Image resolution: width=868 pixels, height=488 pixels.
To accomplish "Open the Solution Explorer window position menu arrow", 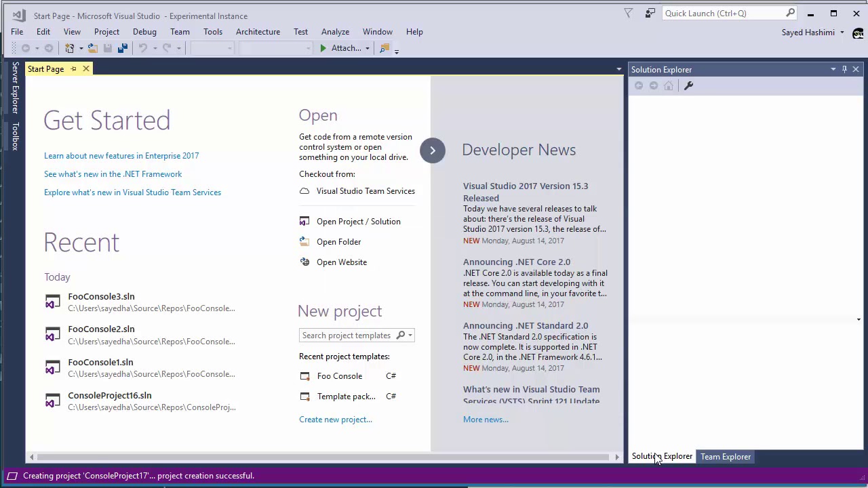I will pyautogui.click(x=833, y=69).
